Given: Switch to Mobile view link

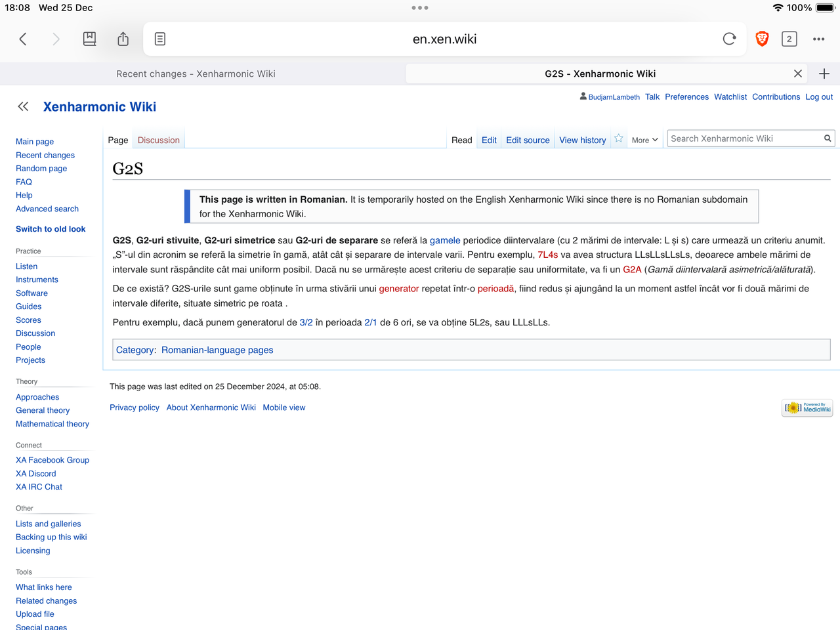Looking at the screenshot, I should click(x=284, y=408).
